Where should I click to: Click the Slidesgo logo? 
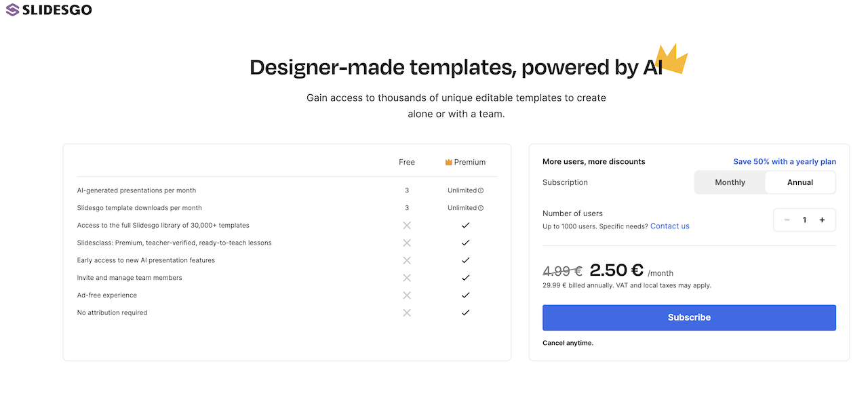pyautogui.click(x=48, y=9)
